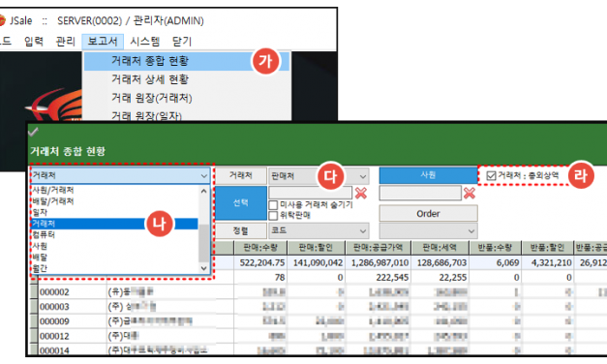Image resolution: width=607 pixels, height=364 pixels.
Task: Choose 사원/거래처 in dropdown list
Action: 114,190
